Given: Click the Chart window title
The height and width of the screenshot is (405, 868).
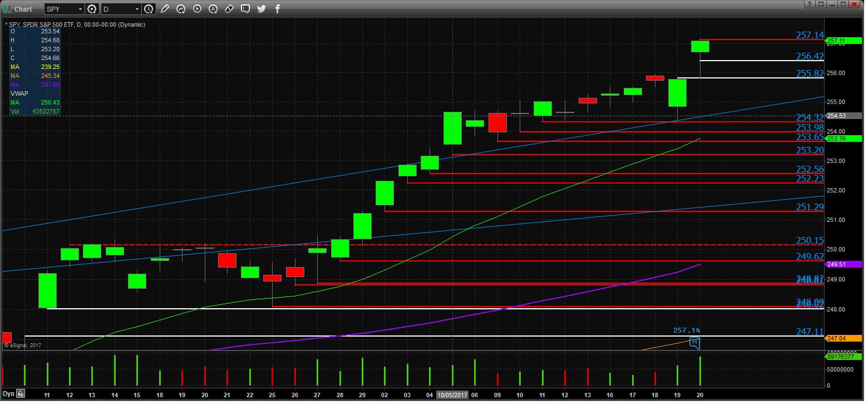Looking at the screenshot, I should coord(23,9).
